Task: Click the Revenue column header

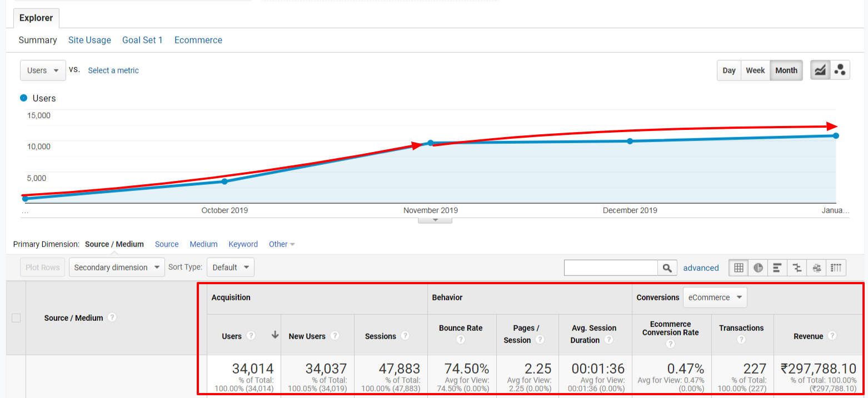Action: [809, 336]
